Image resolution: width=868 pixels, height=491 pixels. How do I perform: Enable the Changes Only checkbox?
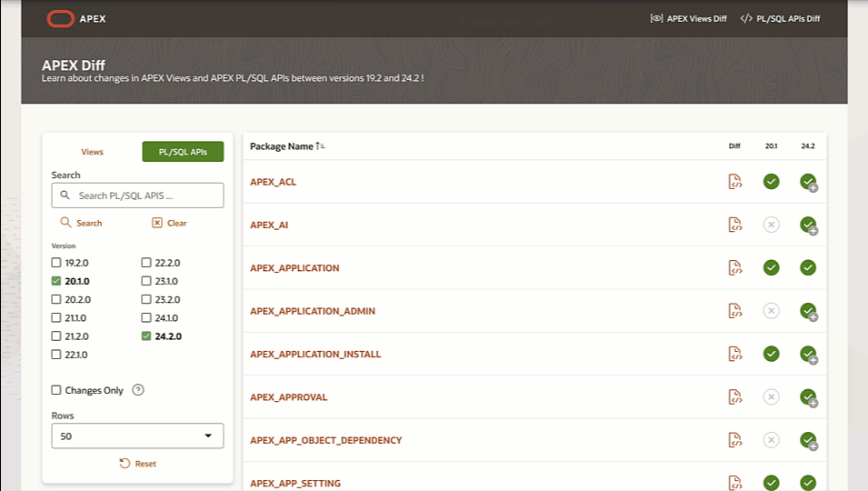[x=56, y=390]
